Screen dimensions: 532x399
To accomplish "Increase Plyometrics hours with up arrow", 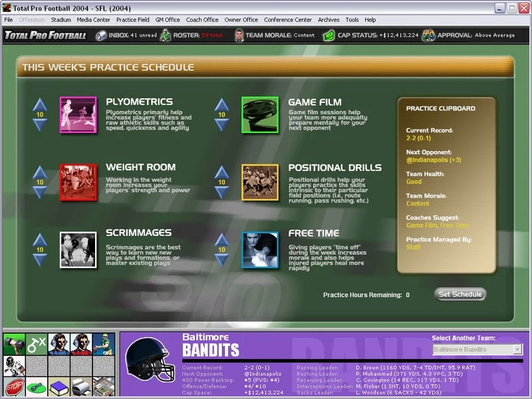I will pyautogui.click(x=40, y=104).
